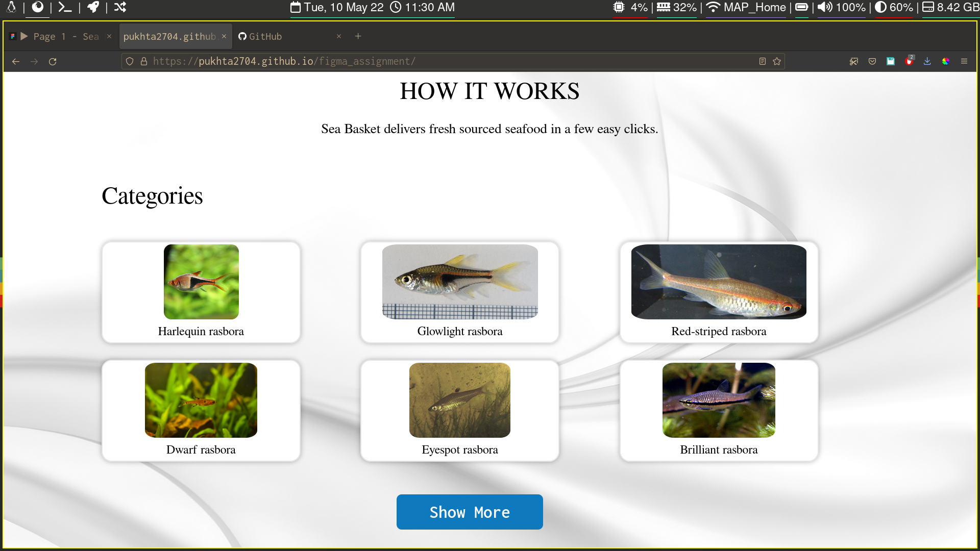Click the padlock site information icon
The width and height of the screenshot is (980, 551).
[x=144, y=61]
